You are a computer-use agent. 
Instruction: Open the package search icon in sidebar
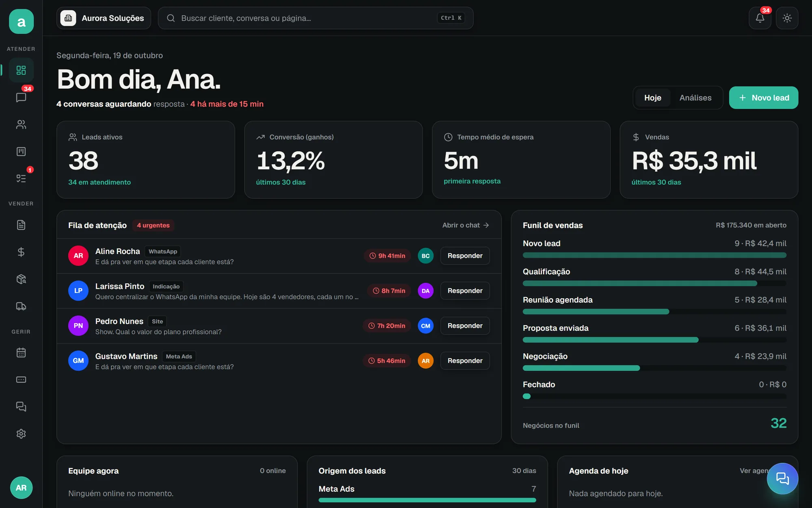[x=21, y=279]
